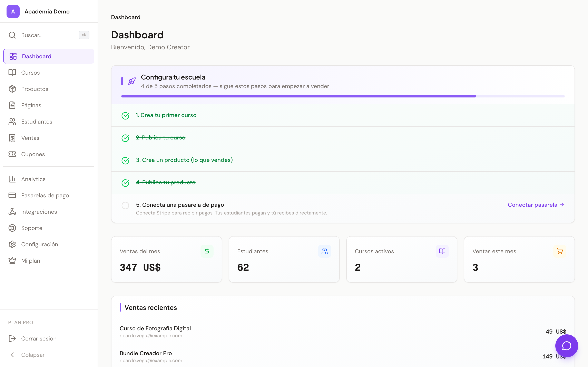Expand the Ventas recientes section header
Viewport: 588px width, 367px height.
(151, 307)
